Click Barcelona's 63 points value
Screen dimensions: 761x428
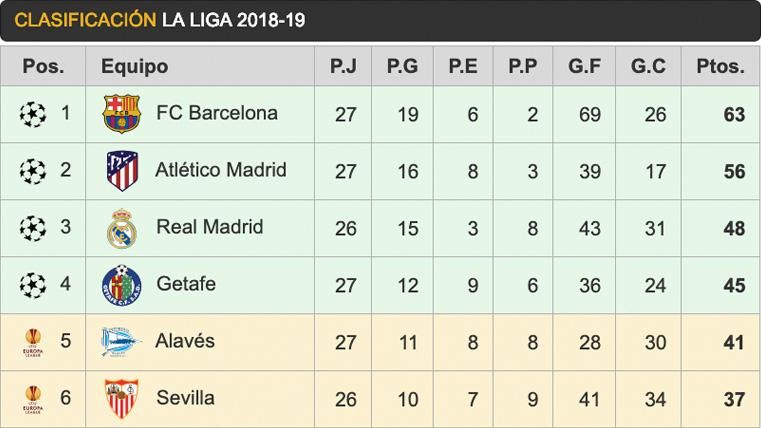734,114
